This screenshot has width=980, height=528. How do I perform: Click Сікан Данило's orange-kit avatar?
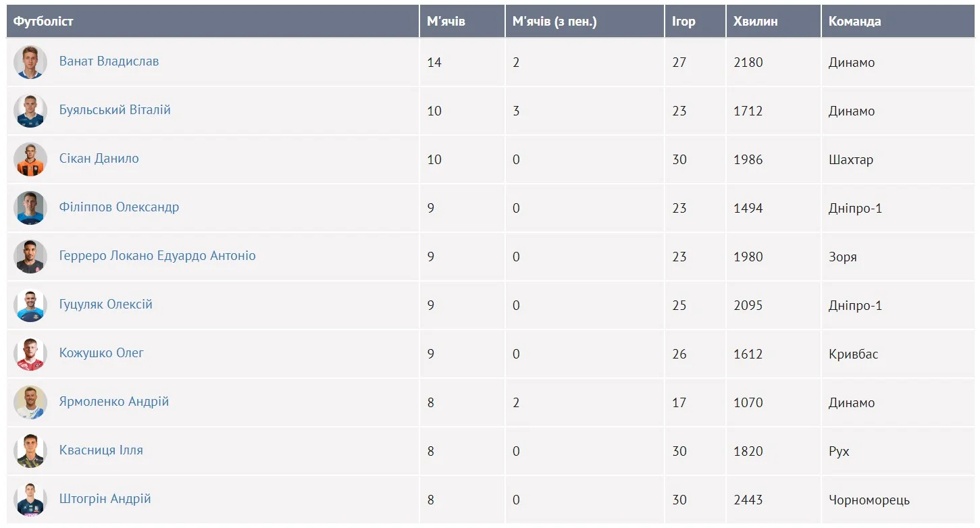pos(30,159)
